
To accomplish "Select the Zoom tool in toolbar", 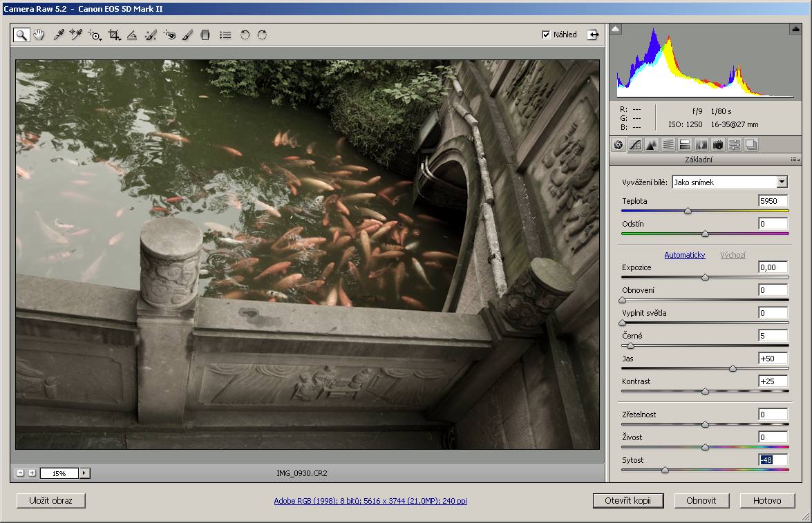I will pyautogui.click(x=21, y=35).
